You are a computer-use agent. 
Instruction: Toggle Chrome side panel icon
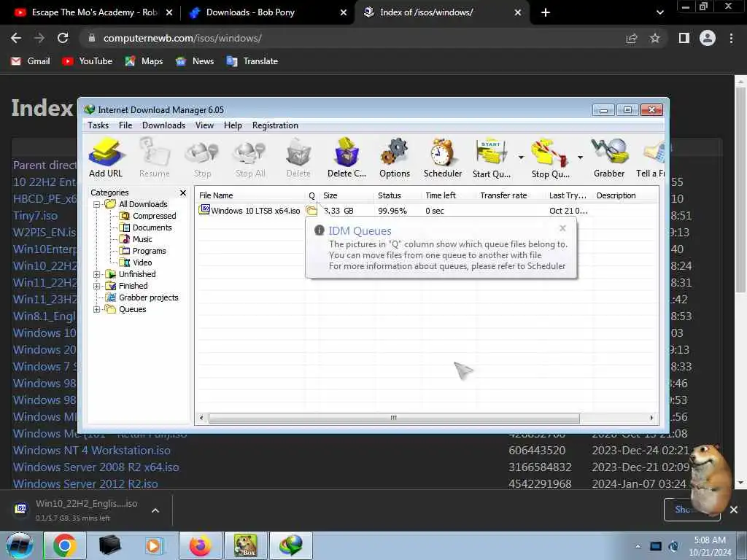point(684,38)
